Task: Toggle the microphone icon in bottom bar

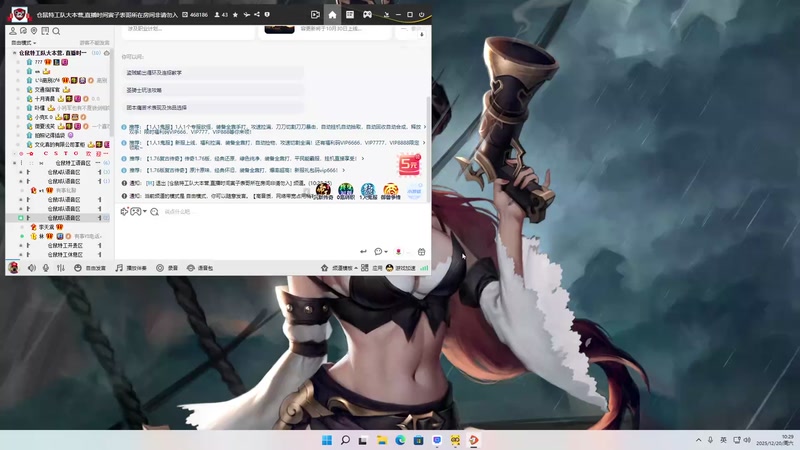Action: tap(46, 268)
